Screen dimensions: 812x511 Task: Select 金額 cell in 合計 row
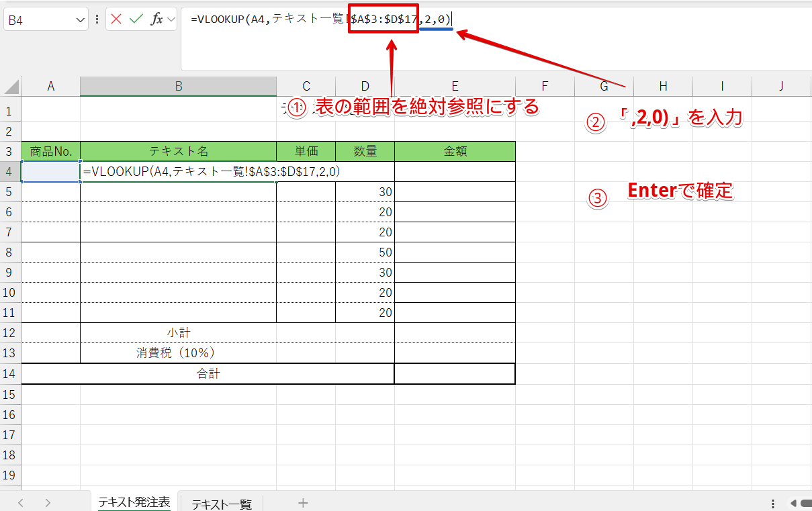coord(455,373)
